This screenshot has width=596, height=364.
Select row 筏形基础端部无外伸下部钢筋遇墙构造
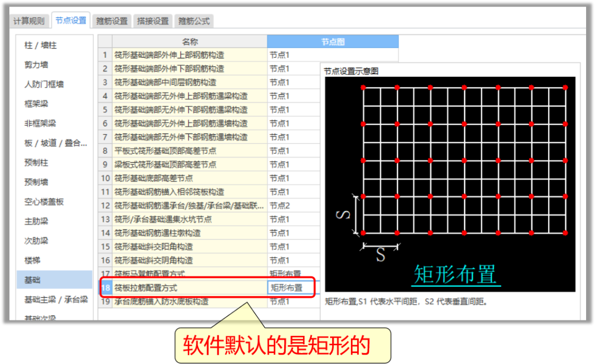coord(190,137)
